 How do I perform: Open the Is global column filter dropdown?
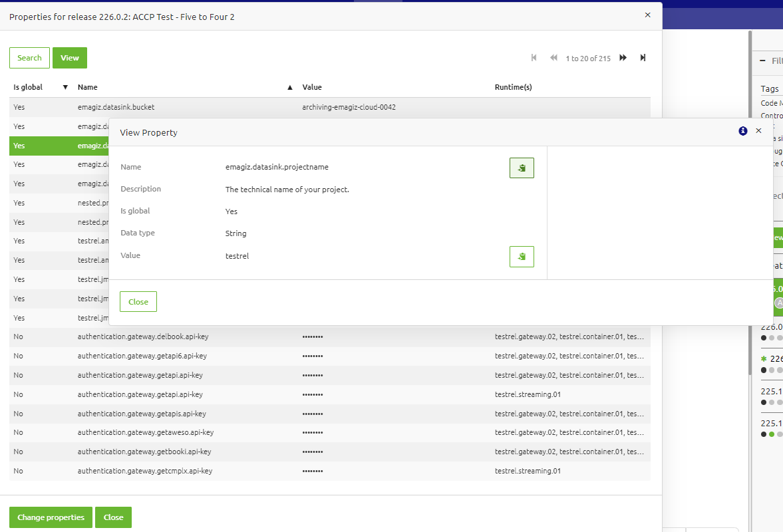65,87
